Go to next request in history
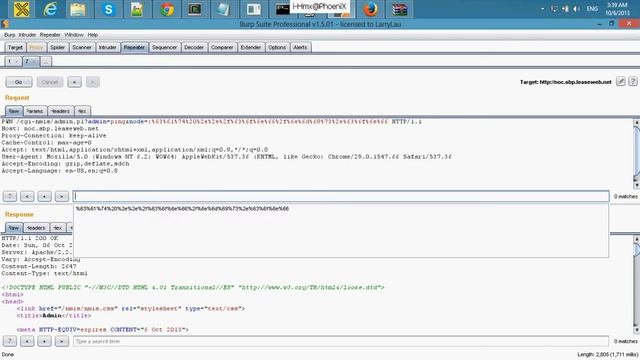This screenshot has height=360, width=640. click(x=93, y=82)
